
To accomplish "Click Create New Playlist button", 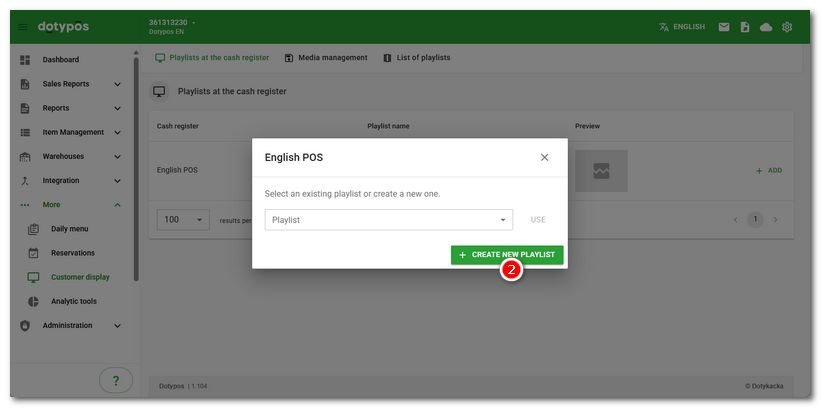I will pyautogui.click(x=507, y=255).
